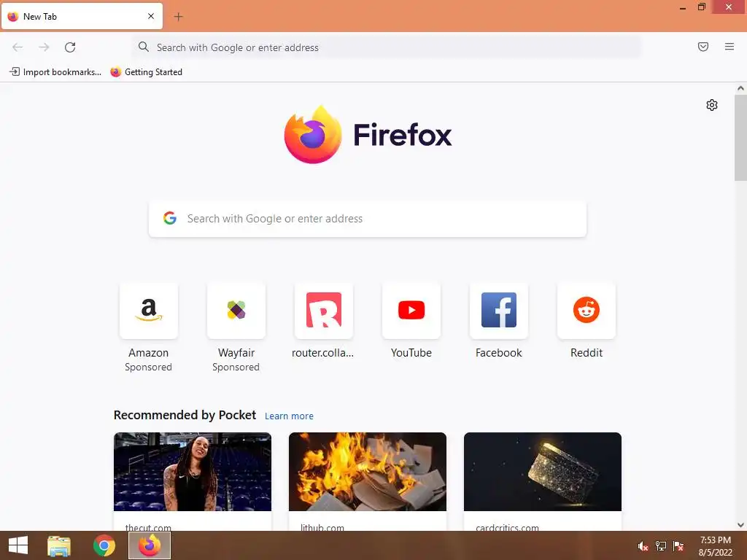Reload the current page
Image resolution: width=747 pixels, height=560 pixels.
point(70,47)
